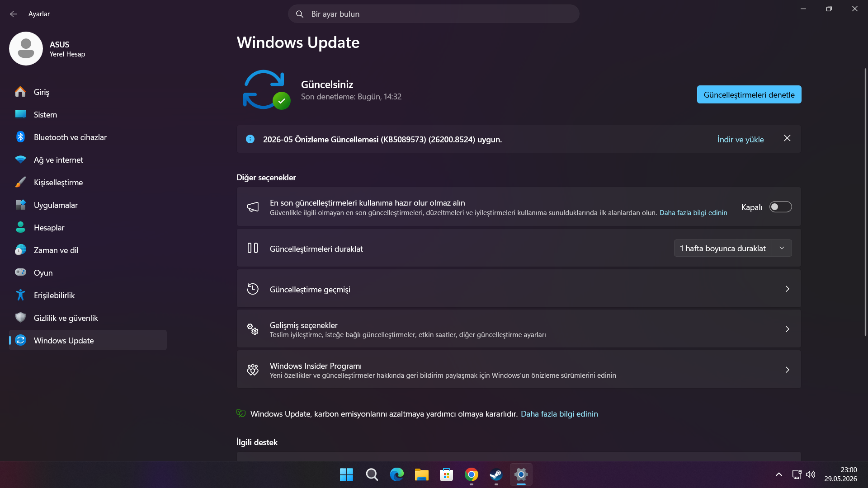Click the Windows Insider Programı hearts icon
This screenshot has width=868, height=488.
tap(253, 370)
